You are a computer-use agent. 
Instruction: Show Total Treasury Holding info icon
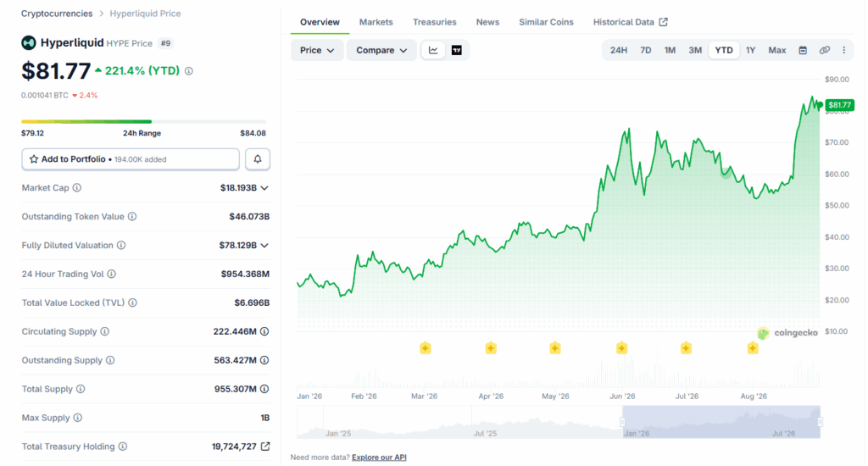123,447
